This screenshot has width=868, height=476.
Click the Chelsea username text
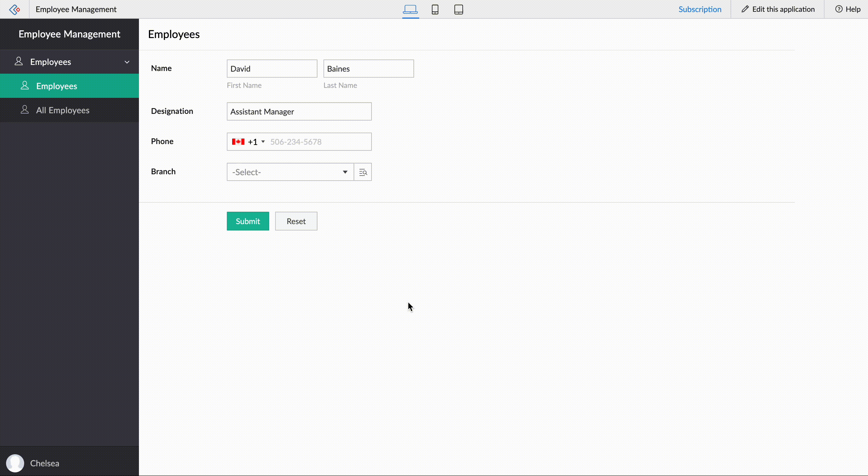tap(45, 463)
